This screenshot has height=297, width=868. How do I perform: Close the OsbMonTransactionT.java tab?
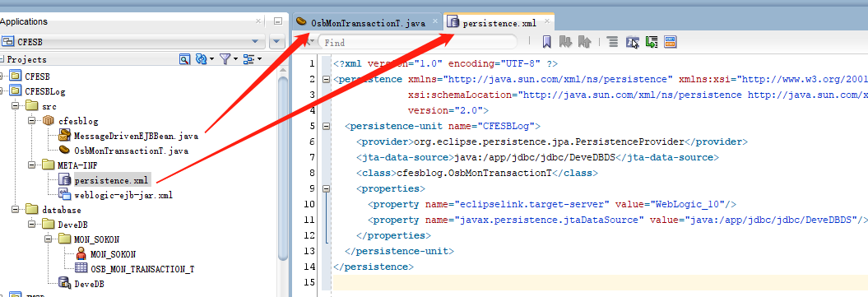pos(435,22)
